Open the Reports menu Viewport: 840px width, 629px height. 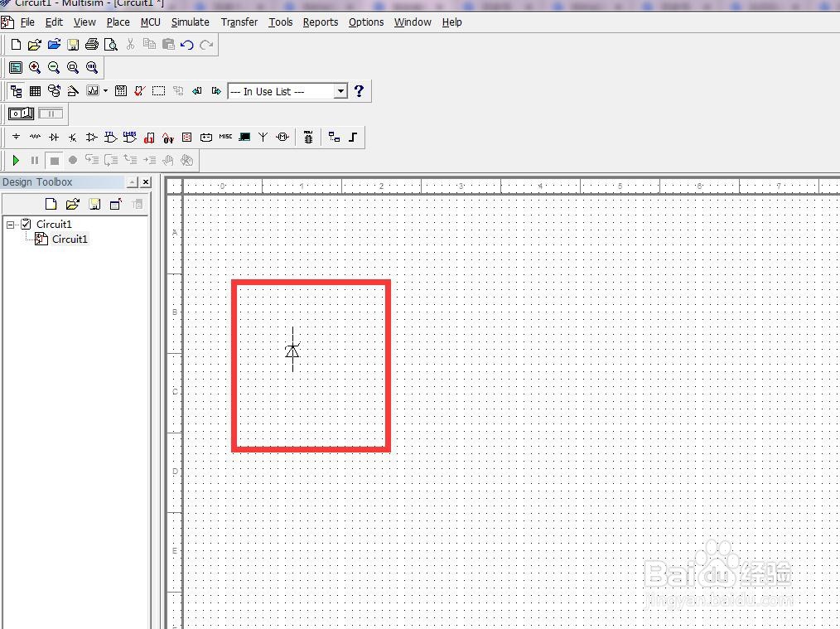[x=321, y=22]
